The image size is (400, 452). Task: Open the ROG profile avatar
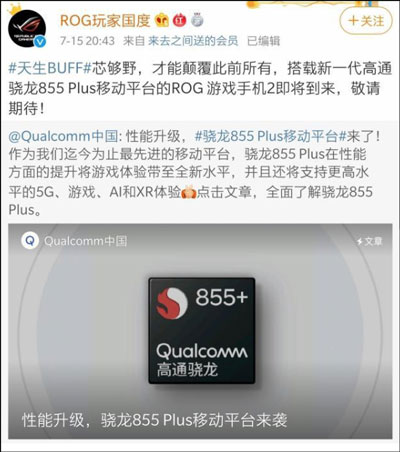tap(27, 28)
